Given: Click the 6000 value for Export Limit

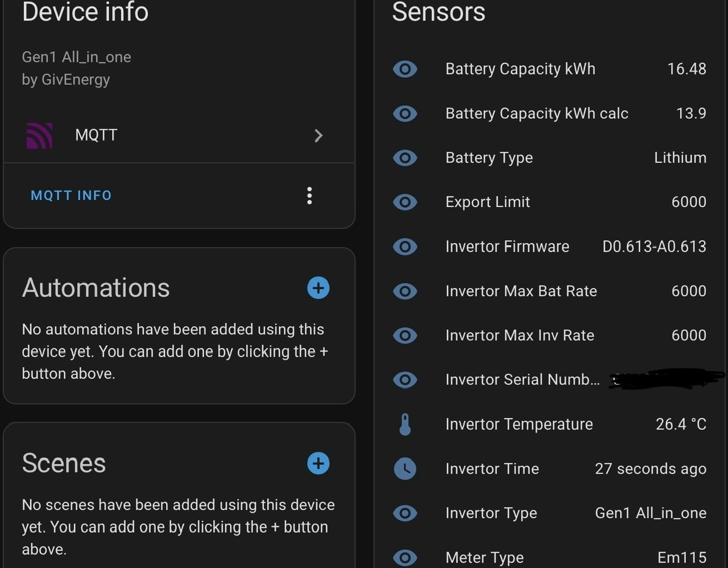Looking at the screenshot, I should pos(689,202).
